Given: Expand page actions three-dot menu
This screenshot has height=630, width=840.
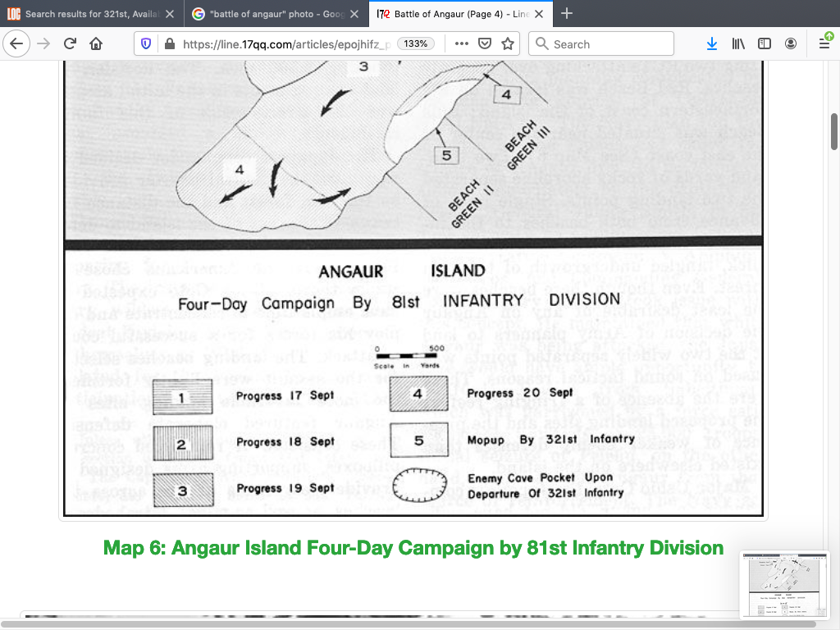Looking at the screenshot, I should pos(461,44).
